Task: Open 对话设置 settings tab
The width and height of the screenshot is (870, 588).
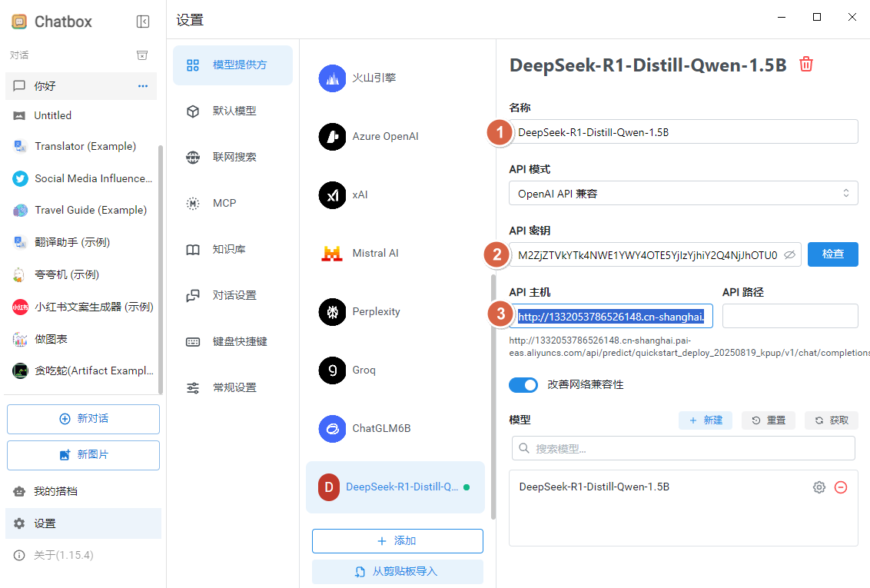Action: click(x=232, y=295)
